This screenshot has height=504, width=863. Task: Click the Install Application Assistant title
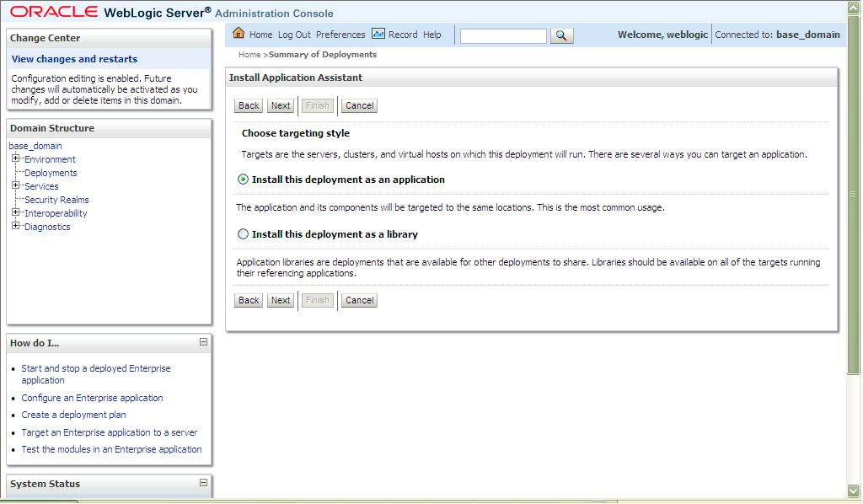click(x=296, y=78)
